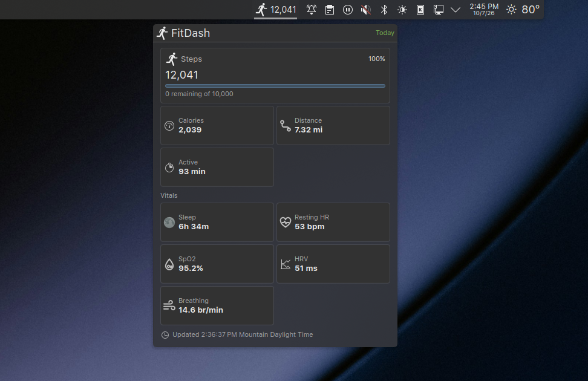Click "0 remaining of 10,000" text
Screen dimensions: 588x381
(199, 94)
